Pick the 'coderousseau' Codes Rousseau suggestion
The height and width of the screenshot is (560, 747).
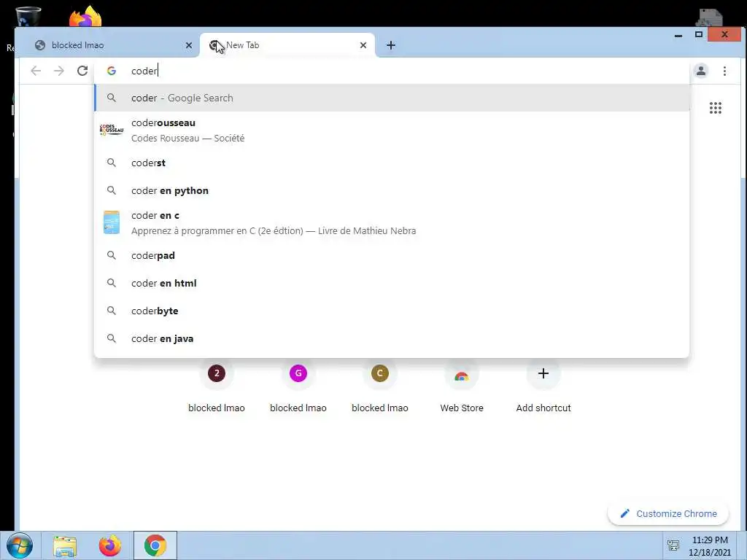tap(392, 130)
